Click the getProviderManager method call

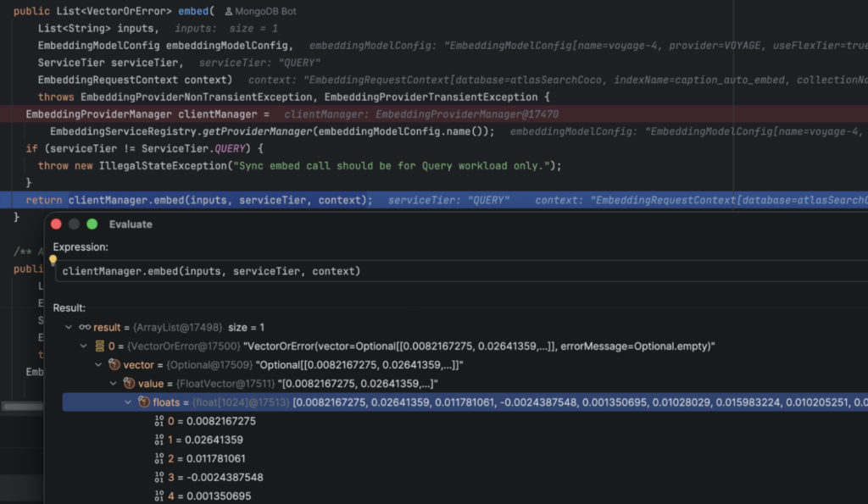pyautogui.click(x=258, y=131)
